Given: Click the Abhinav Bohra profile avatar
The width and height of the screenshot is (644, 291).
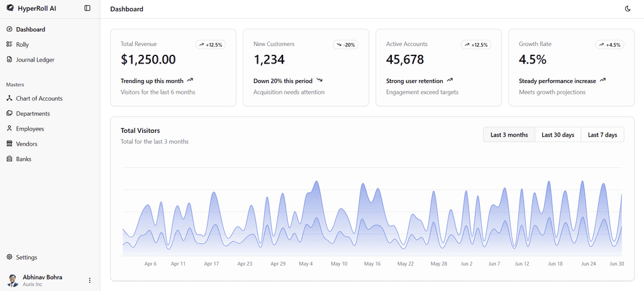Looking at the screenshot, I should [13, 280].
